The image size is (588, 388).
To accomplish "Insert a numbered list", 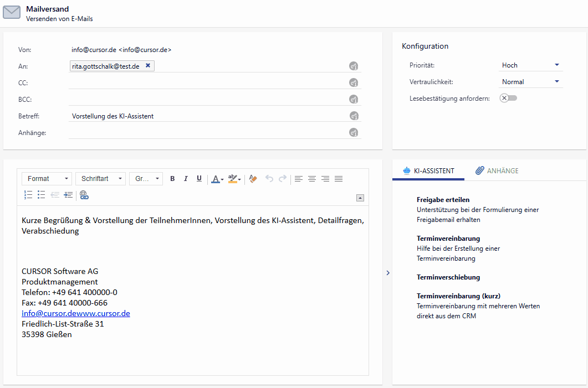I will pyautogui.click(x=28, y=195).
